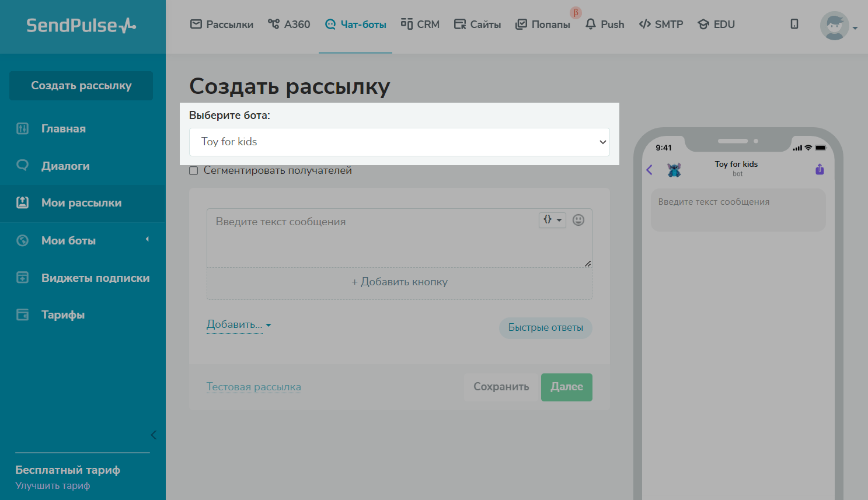This screenshot has height=500, width=868.
Task: Collapse the left sidebar with arrow
Action: [154, 435]
